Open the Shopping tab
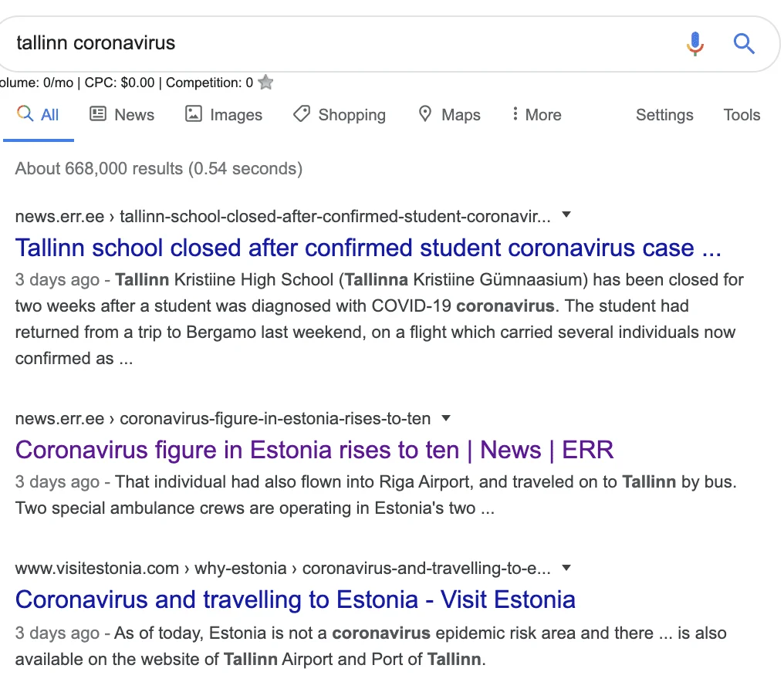 [340, 114]
